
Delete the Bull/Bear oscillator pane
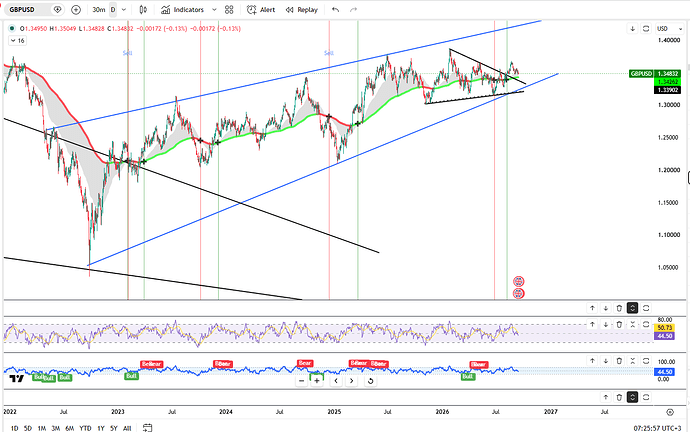pyautogui.click(x=619, y=361)
